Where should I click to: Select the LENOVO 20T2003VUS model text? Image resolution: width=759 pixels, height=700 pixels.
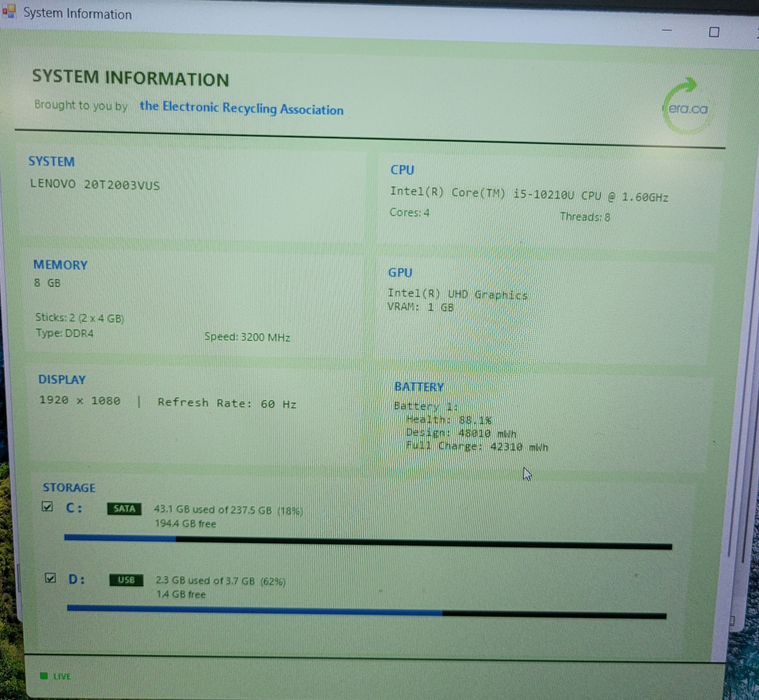pyautogui.click(x=95, y=184)
